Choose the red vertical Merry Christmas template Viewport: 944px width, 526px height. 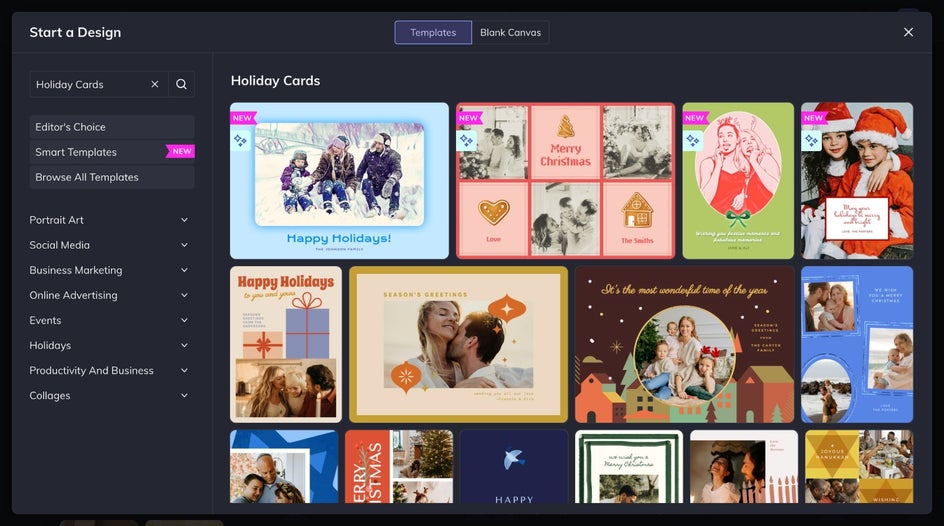coord(399,466)
